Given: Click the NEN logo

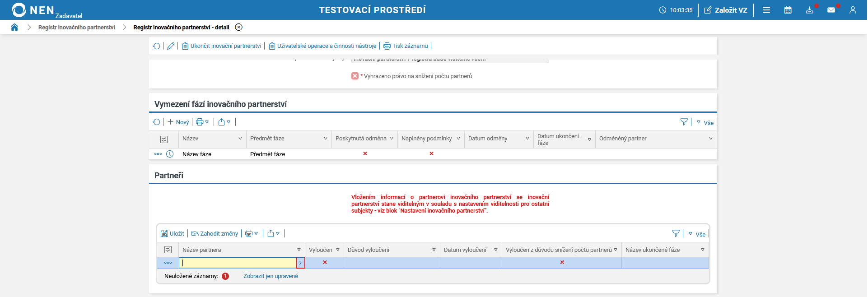Looking at the screenshot, I should 33,10.
